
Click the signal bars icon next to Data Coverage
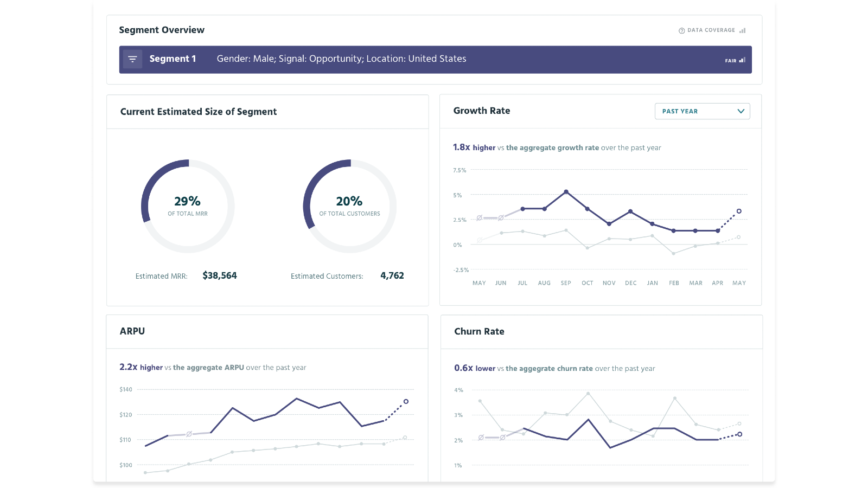tap(742, 30)
